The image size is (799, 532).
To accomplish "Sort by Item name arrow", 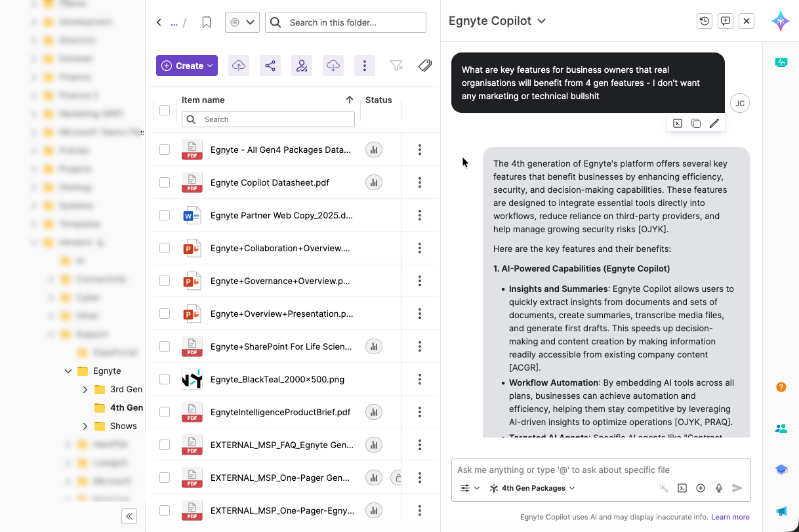I will tap(350, 100).
